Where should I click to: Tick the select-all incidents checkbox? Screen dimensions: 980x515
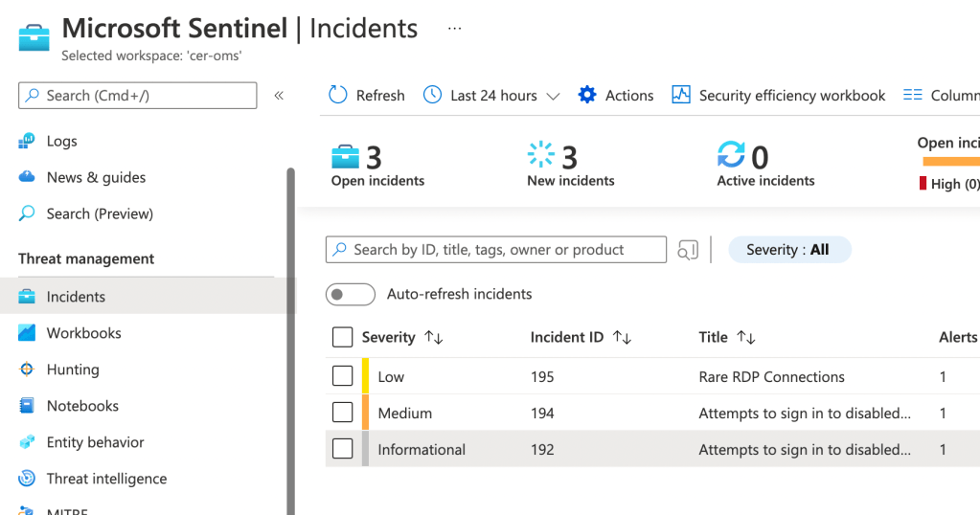pyautogui.click(x=343, y=337)
